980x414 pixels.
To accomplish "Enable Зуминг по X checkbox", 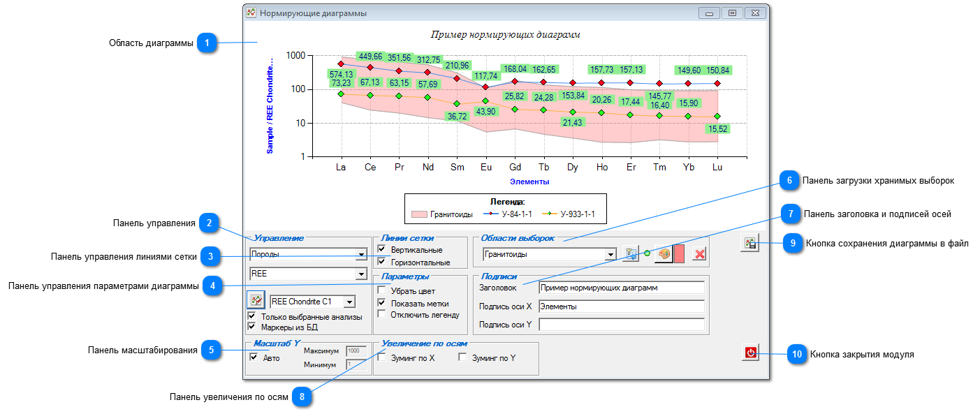I will [x=381, y=357].
